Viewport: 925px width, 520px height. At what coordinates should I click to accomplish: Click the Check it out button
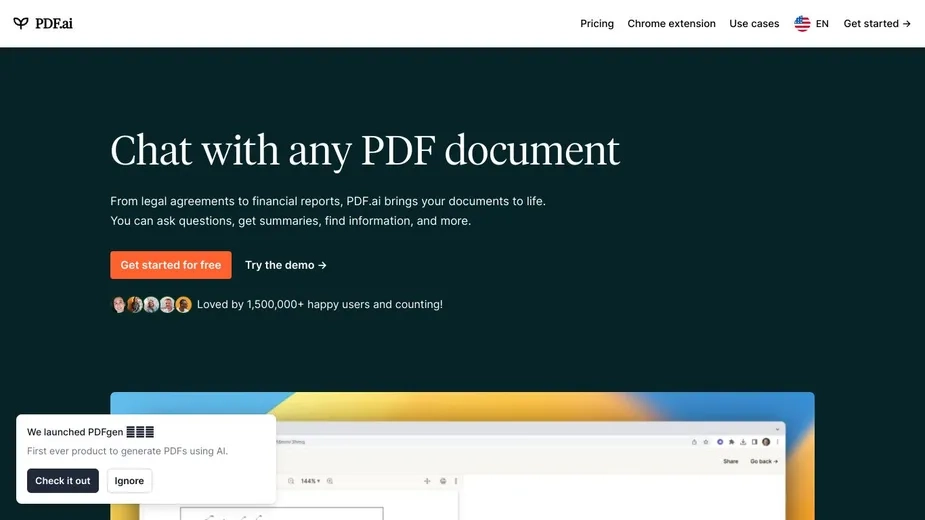pos(63,480)
